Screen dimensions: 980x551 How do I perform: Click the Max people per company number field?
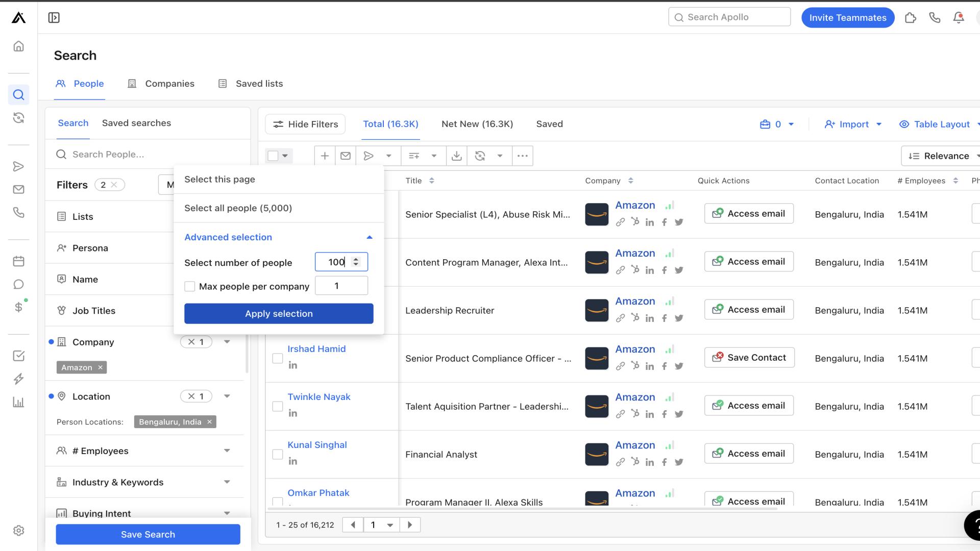[341, 286]
